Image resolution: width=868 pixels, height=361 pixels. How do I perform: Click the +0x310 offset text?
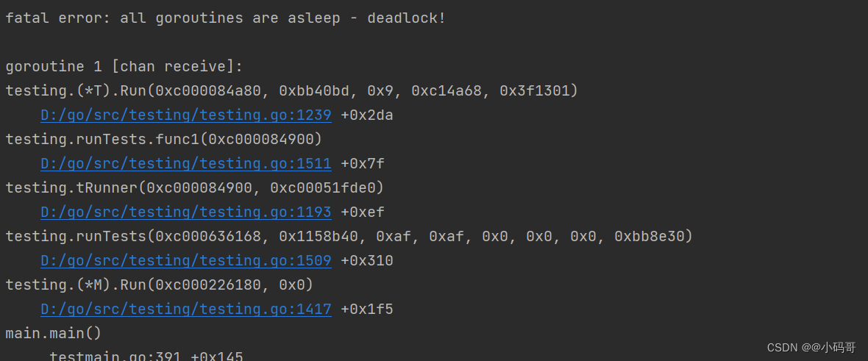coord(366,261)
